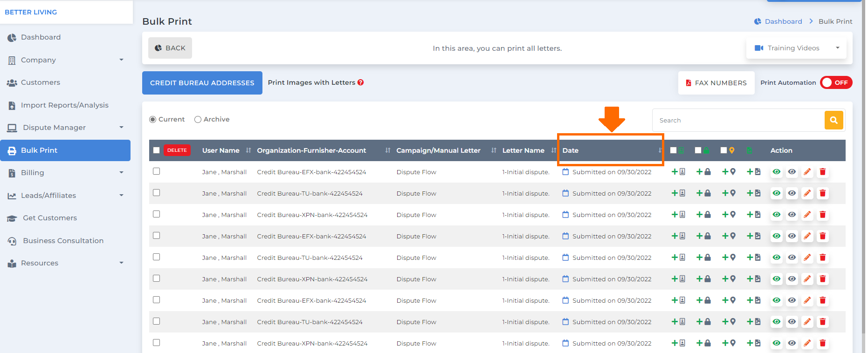Screen dimensions: 868x353
Task: Click pencil edit icon in first EFX row
Action: (x=807, y=172)
